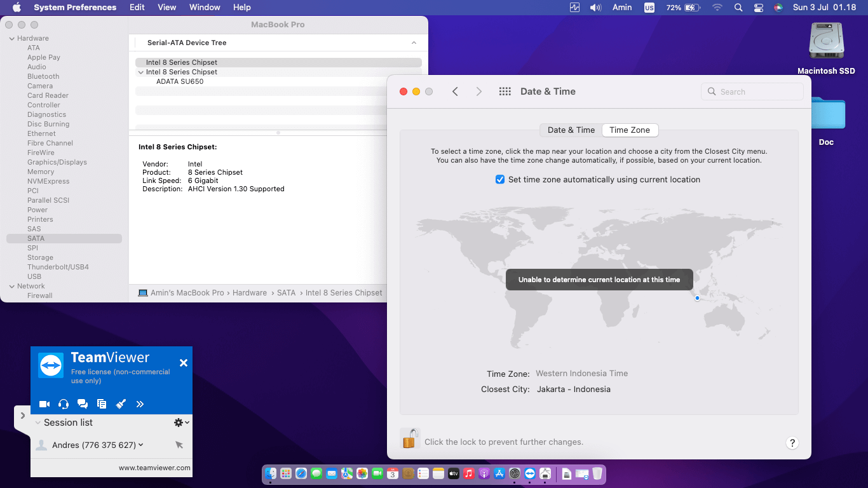
Task: Open the Show All grid in System Preferences
Action: click(505, 91)
